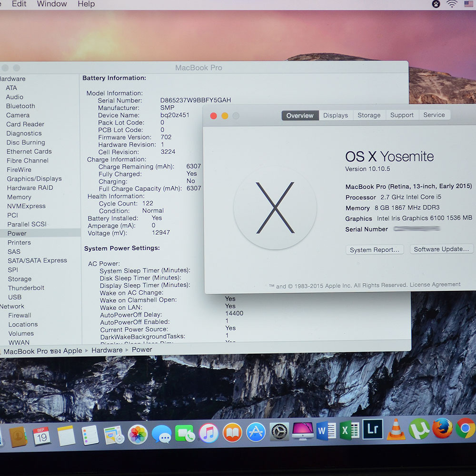Select Camera in the hardware list
Viewport: 476px width, 476px height.
(x=18, y=115)
